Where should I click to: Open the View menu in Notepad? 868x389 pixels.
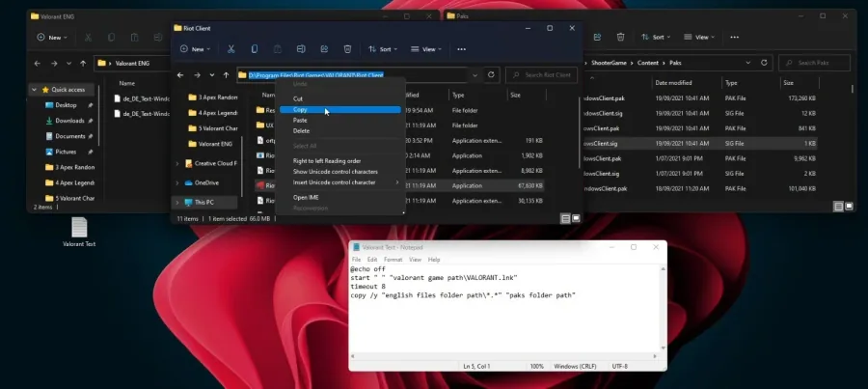[x=415, y=260]
